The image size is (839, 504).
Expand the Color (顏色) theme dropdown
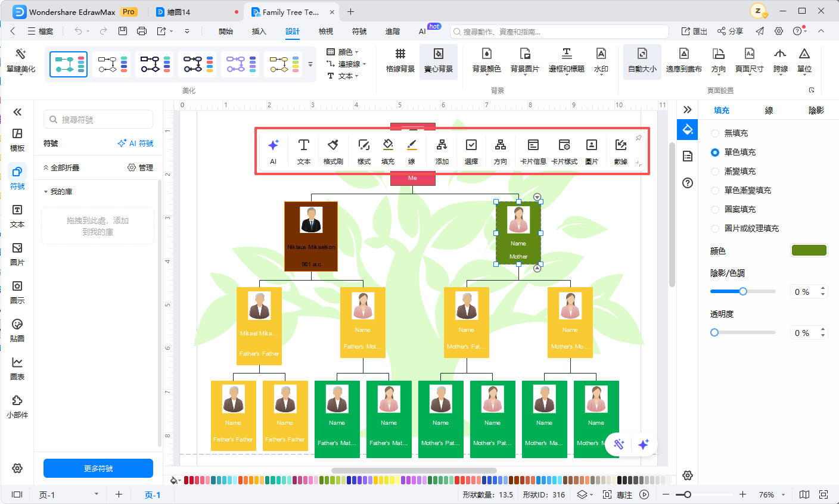(344, 52)
